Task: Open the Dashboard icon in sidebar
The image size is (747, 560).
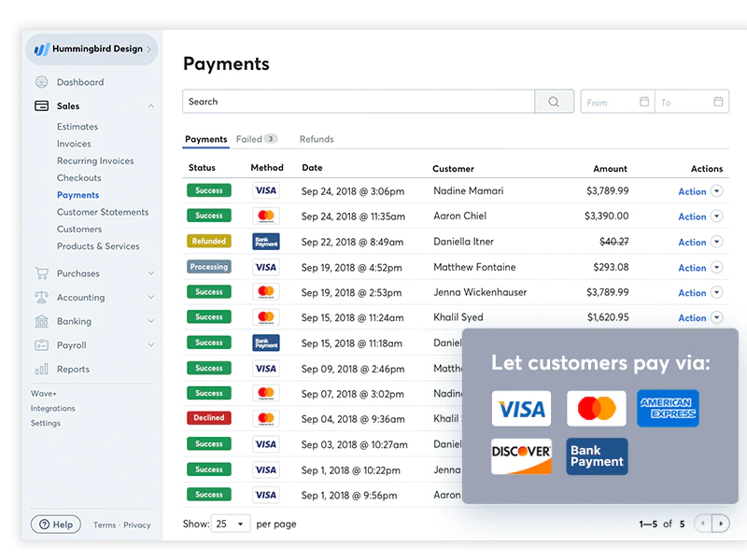Action: click(x=41, y=82)
